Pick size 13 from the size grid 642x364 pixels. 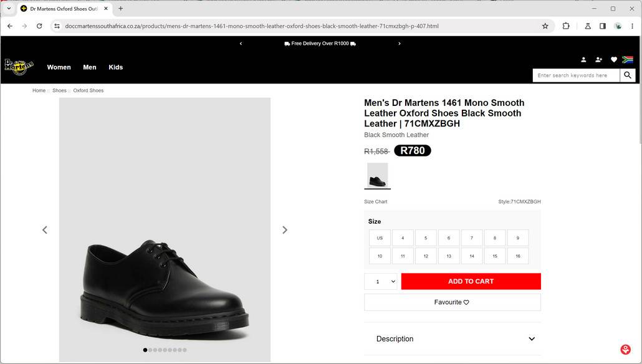(x=449, y=256)
